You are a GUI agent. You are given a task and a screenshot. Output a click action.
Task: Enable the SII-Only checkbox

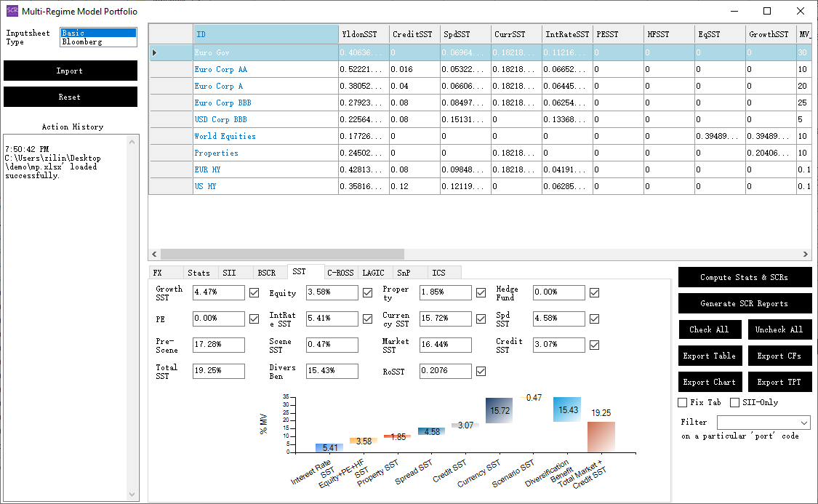click(x=735, y=401)
